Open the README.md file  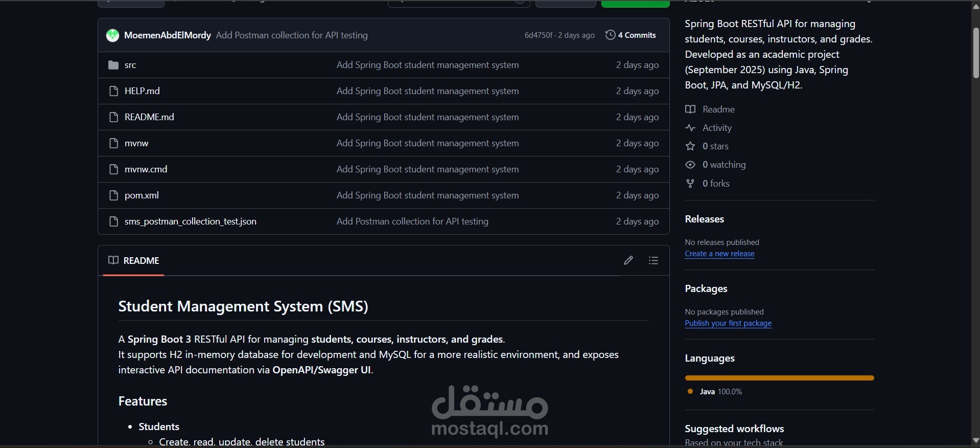[x=149, y=117]
